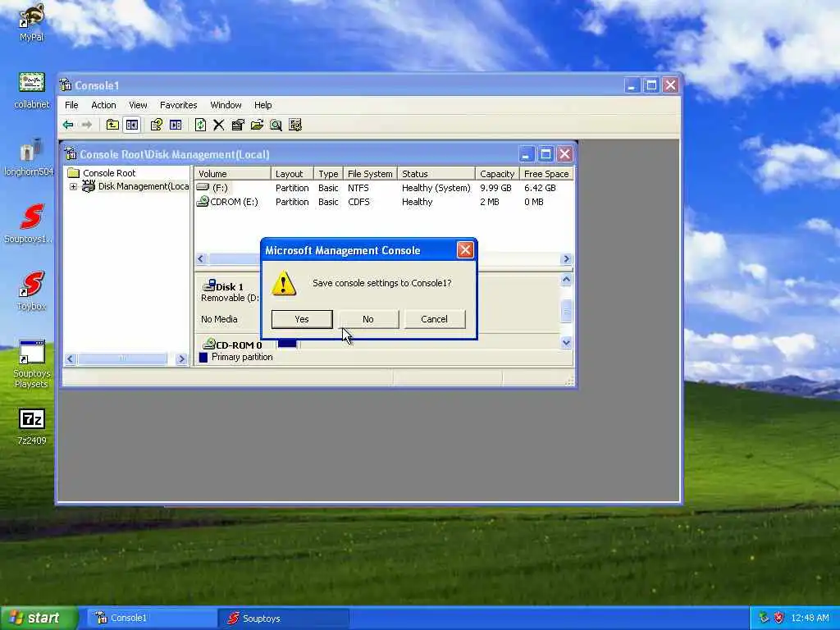Click disk view scroll up arrow
The image size is (840, 630).
566,279
